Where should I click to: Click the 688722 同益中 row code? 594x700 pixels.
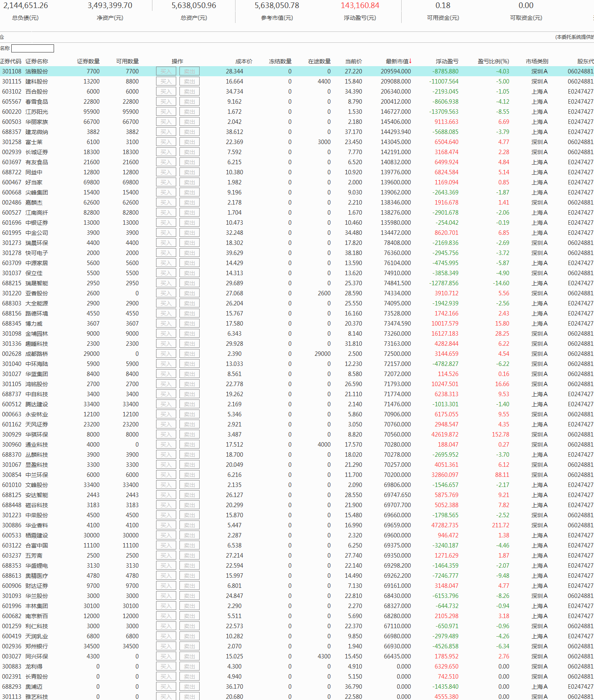pyautogui.click(x=12, y=172)
